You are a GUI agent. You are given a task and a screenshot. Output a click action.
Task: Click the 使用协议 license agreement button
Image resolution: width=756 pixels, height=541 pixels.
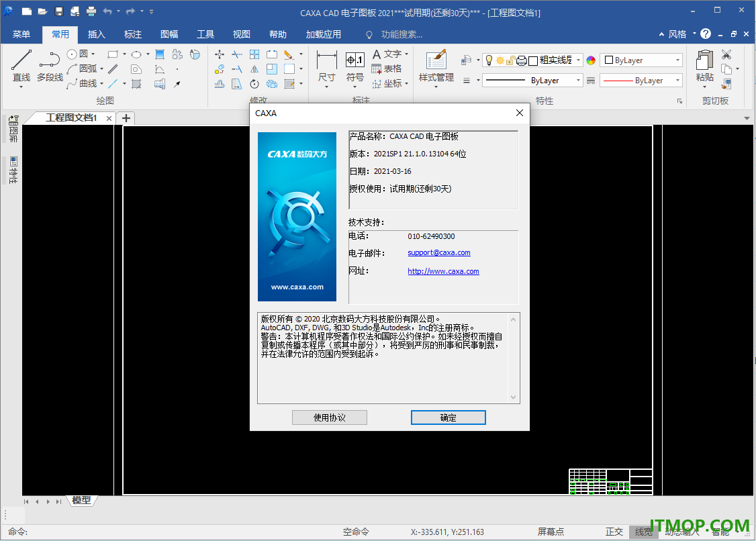[x=329, y=417]
